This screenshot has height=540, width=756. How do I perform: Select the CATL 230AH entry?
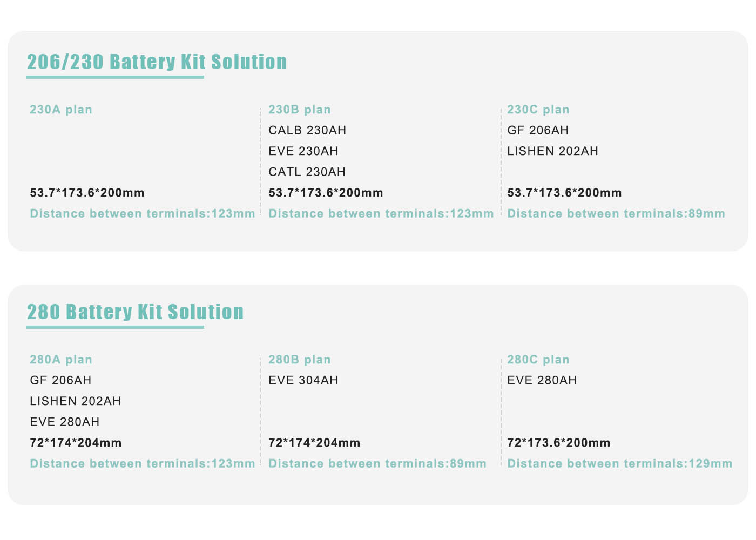point(307,172)
